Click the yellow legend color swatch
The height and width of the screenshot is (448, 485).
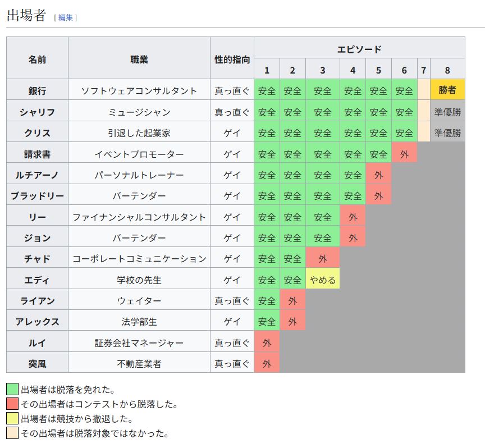point(12,418)
